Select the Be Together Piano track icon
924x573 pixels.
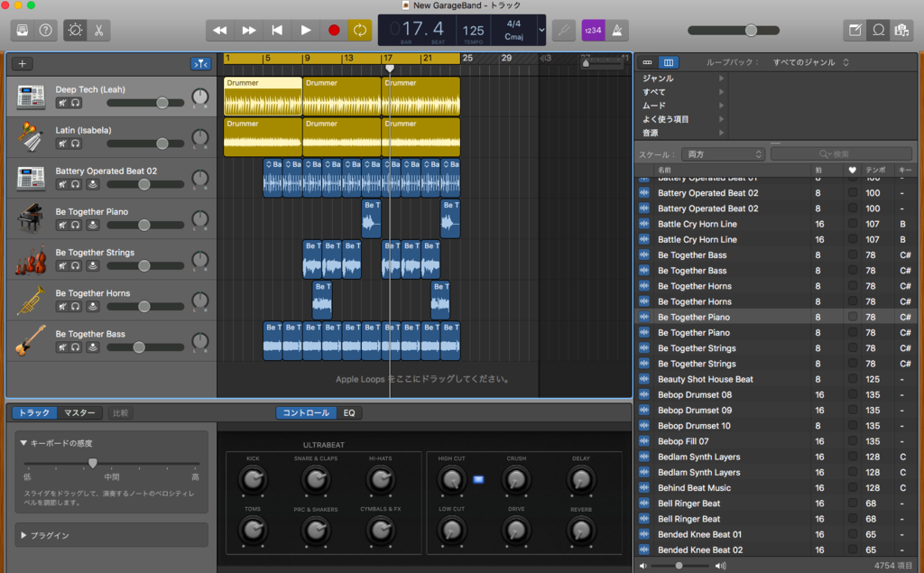click(x=31, y=218)
